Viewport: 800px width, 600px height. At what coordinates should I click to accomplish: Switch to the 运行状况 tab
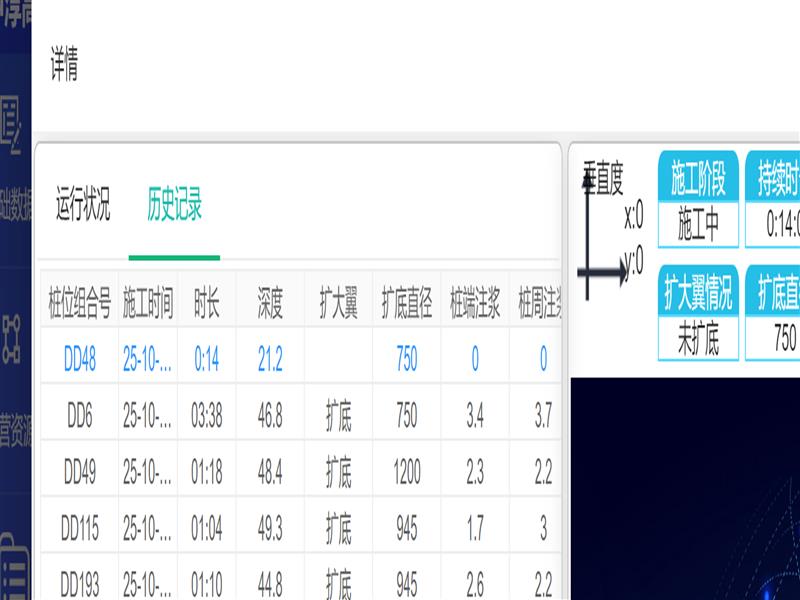pyautogui.click(x=83, y=206)
